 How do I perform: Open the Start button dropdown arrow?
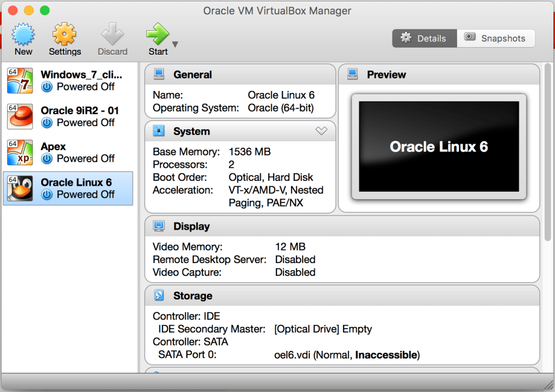pos(175,44)
